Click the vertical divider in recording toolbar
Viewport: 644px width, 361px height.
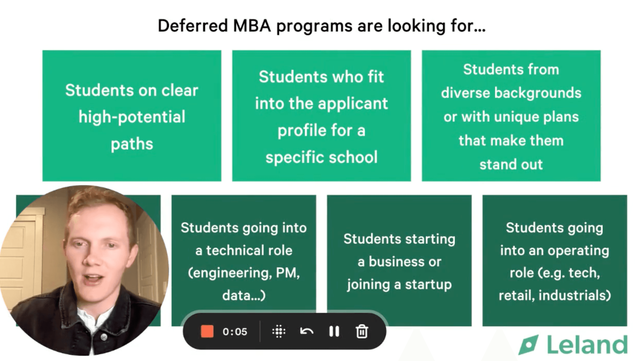coord(260,331)
